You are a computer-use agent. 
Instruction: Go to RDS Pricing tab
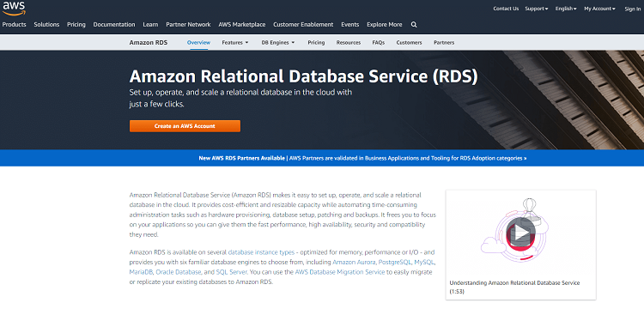[316, 42]
